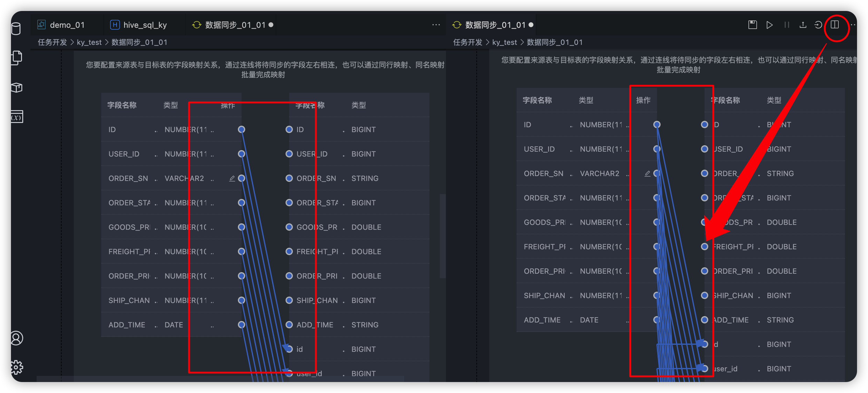Image resolution: width=868 pixels, height=393 pixels.
Task: Run the task with the play icon
Action: [x=769, y=25]
